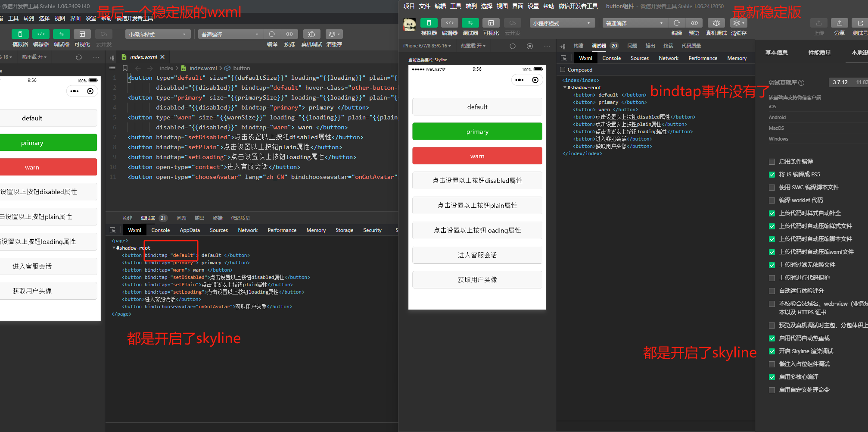This screenshot has width=868, height=432.
Task: Refresh the simulator in left window
Action: coord(79,57)
